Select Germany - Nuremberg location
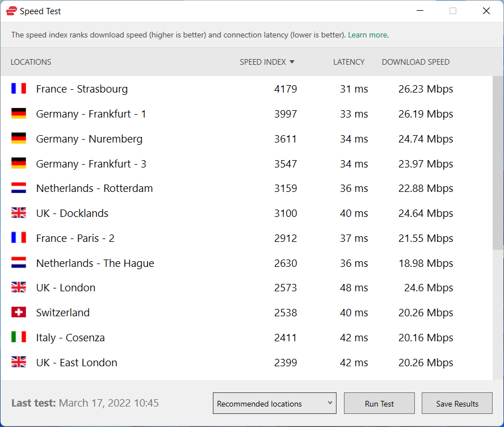 click(89, 139)
